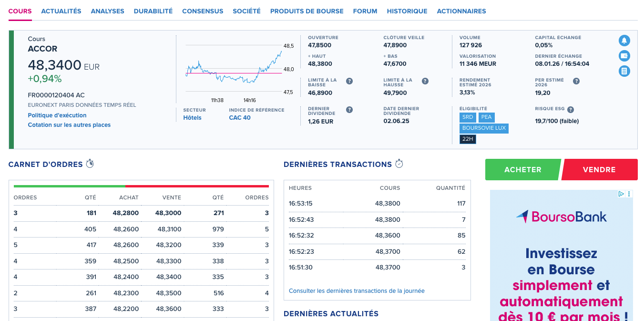Screen dimensions: 644x321
Task: Click the Vendre button
Action: [599, 169]
